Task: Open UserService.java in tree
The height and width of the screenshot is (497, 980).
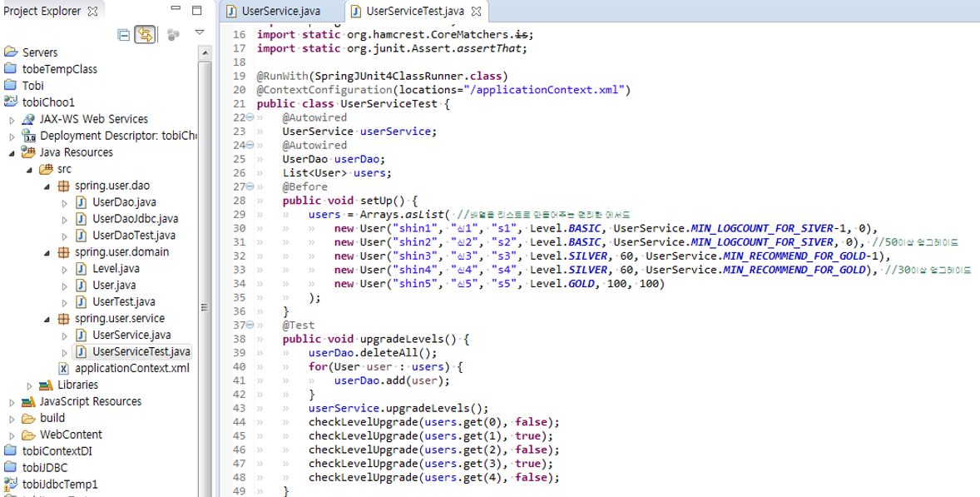Action: click(x=131, y=335)
